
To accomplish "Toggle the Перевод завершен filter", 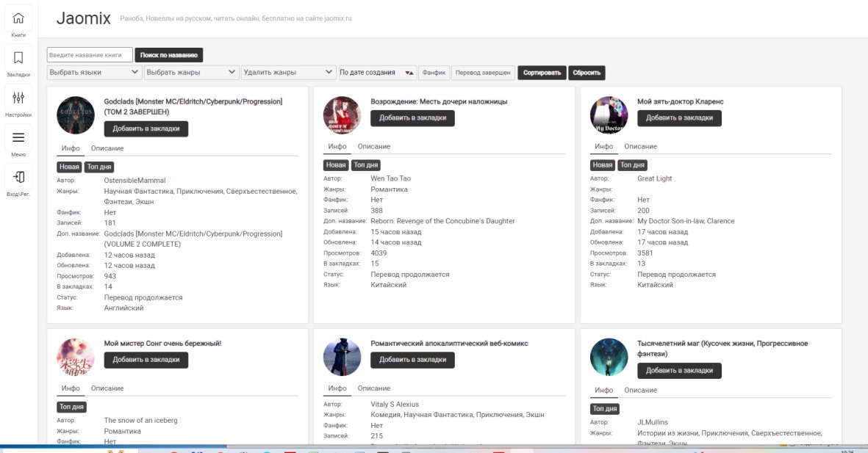I will coord(482,73).
